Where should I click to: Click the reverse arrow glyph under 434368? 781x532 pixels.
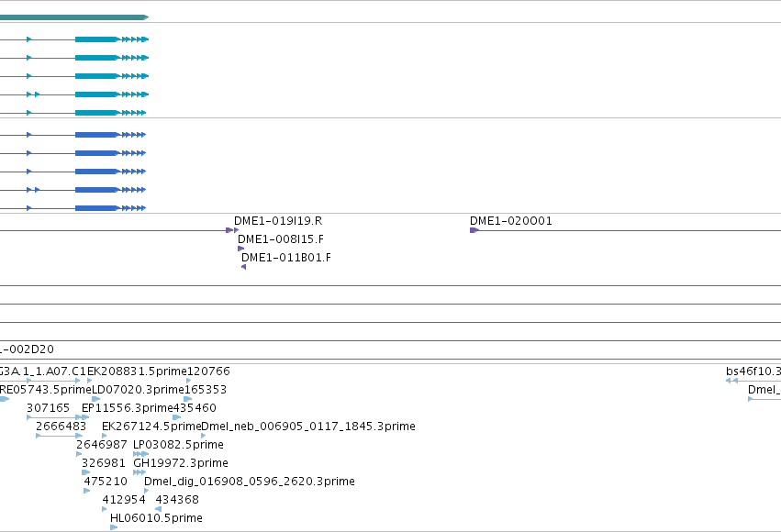click(x=159, y=509)
